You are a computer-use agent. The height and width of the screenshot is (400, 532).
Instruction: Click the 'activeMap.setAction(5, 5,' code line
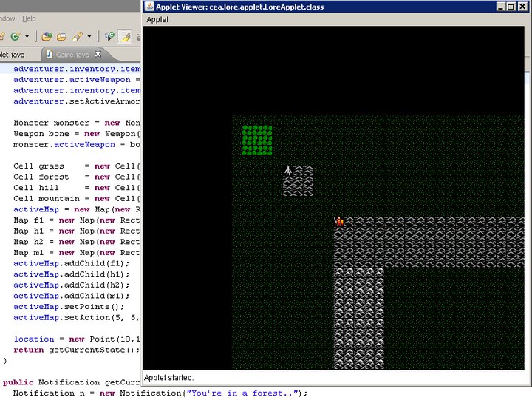click(77, 318)
